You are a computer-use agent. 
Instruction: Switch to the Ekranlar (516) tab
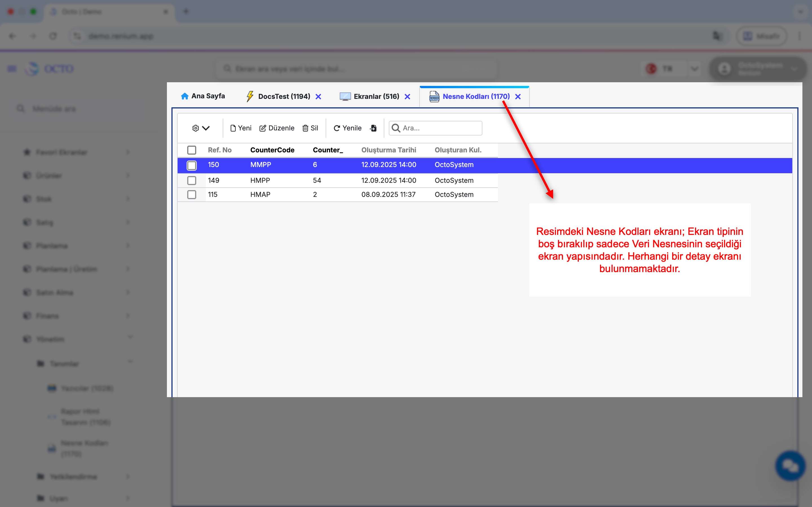tap(376, 97)
